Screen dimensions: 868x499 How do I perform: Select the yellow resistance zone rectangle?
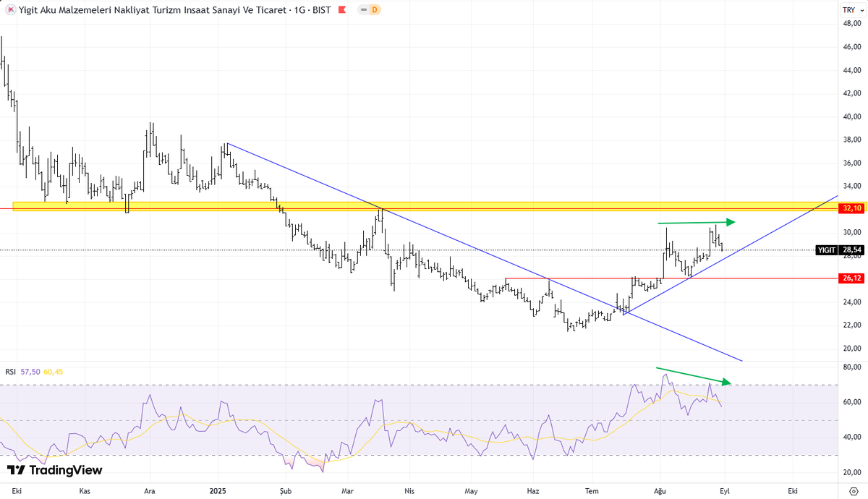425,206
